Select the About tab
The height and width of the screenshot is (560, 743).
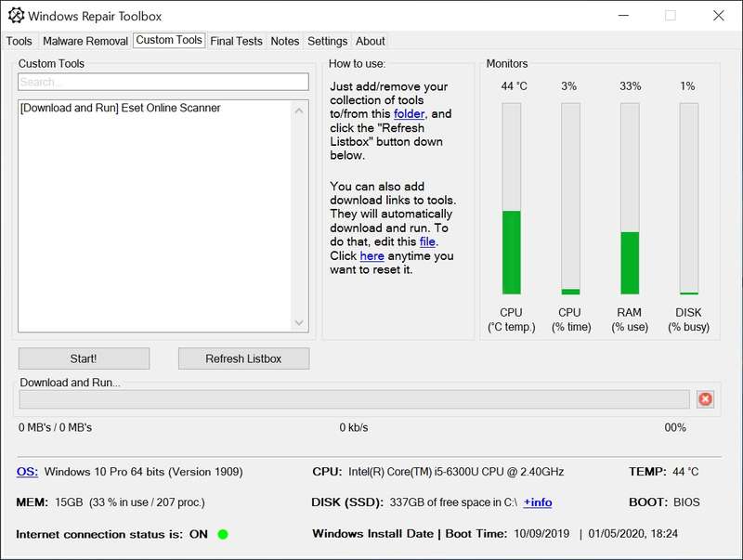tap(370, 41)
